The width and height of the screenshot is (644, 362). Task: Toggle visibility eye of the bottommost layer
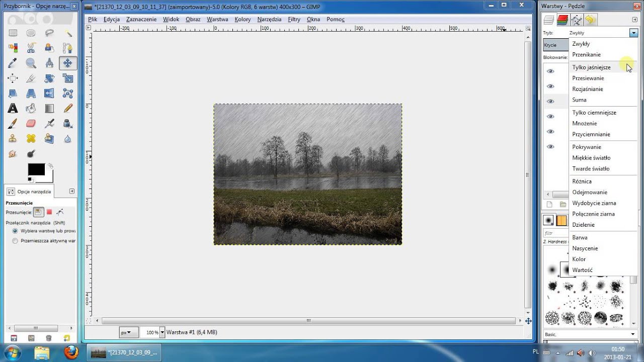coord(550,147)
